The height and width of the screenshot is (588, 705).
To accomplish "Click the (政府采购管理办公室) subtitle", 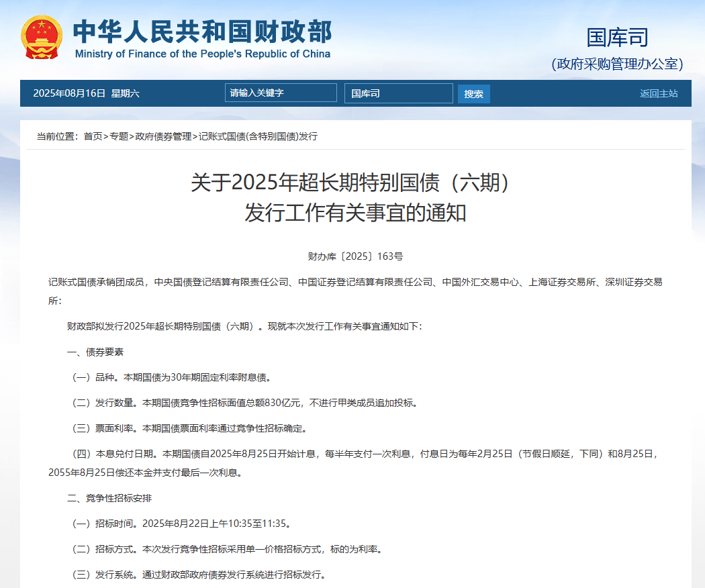I will [617, 64].
